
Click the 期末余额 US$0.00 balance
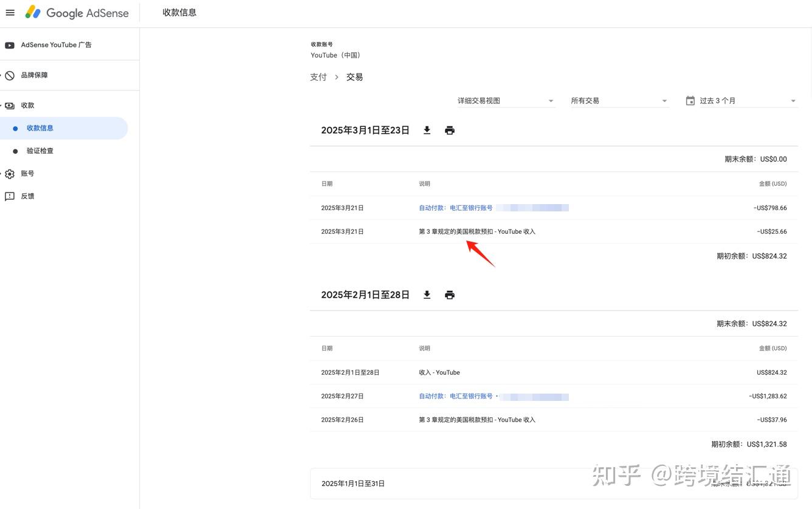755,159
